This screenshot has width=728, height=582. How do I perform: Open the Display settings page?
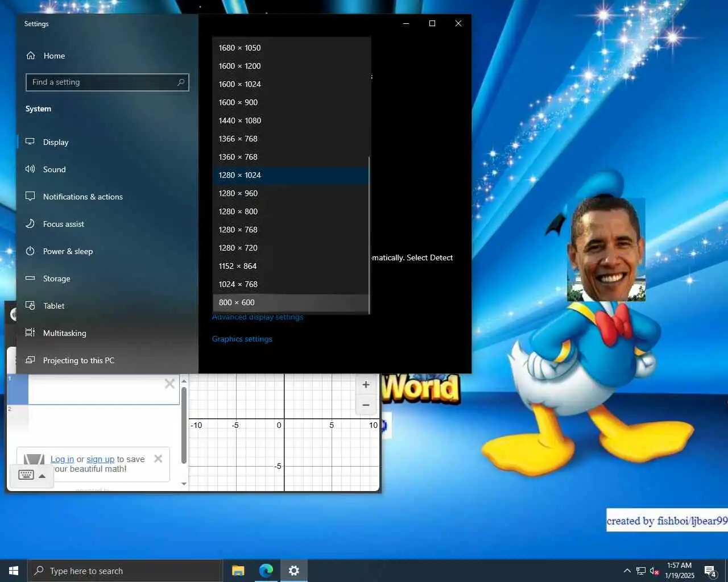click(107, 142)
